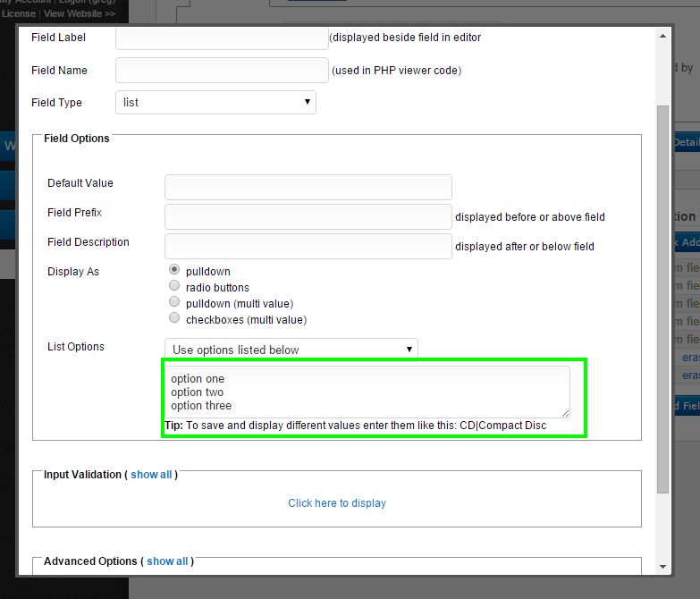
Task: Click the list options textarea resize handle
Action: 565,412
